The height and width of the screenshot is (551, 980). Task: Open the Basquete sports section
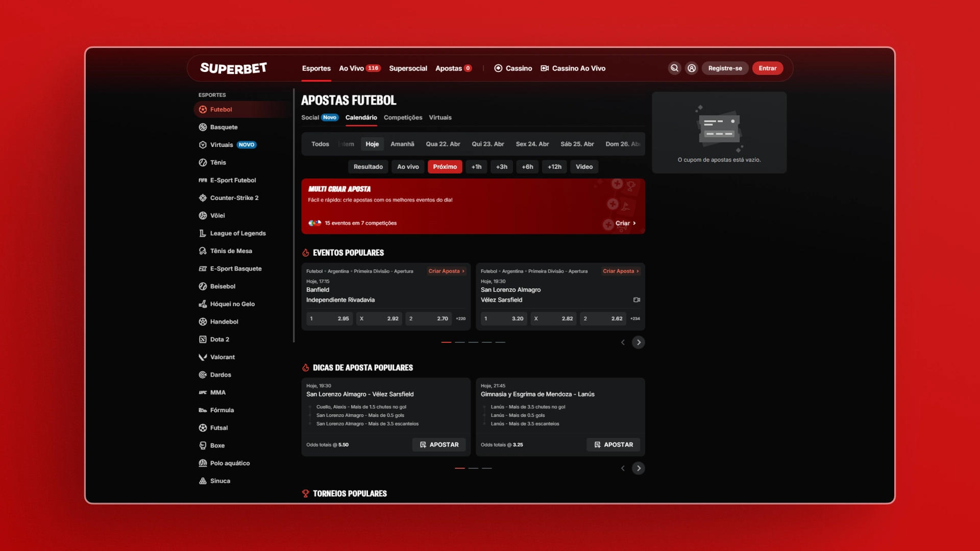(224, 127)
